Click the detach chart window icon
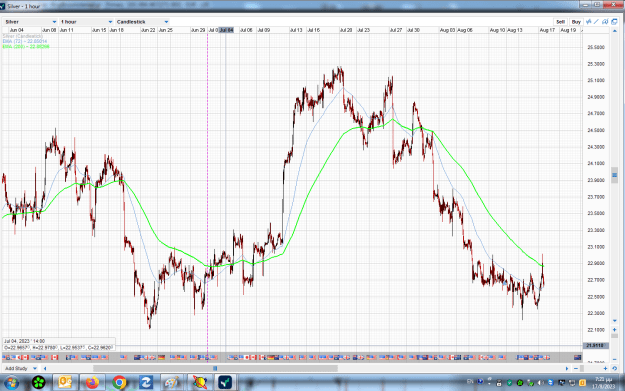 pos(614,22)
